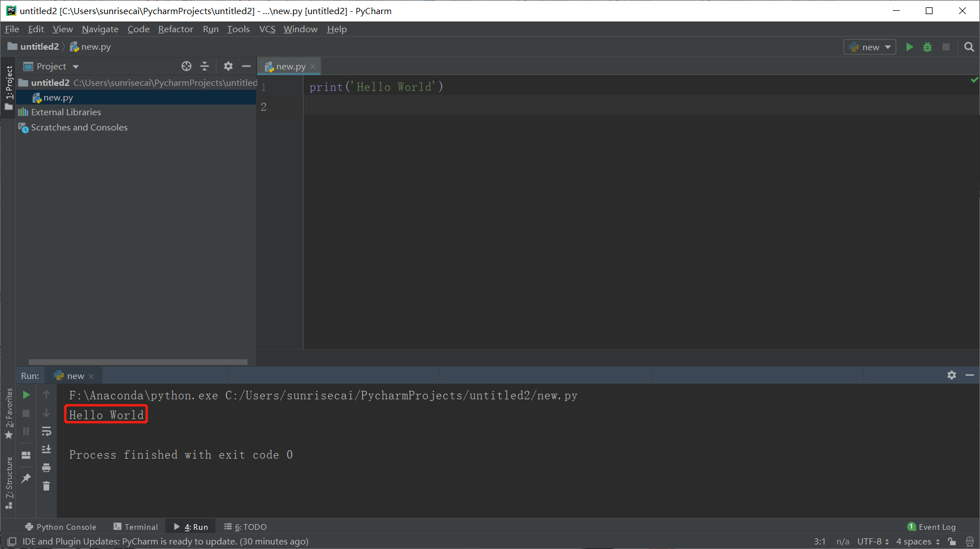The image size is (980, 549).
Task: Click up the stack trace arrow
Action: (46, 394)
